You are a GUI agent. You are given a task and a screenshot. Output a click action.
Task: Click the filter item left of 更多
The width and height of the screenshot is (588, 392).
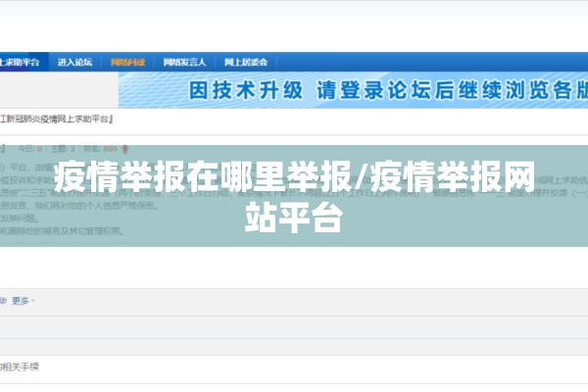click(x=3, y=301)
